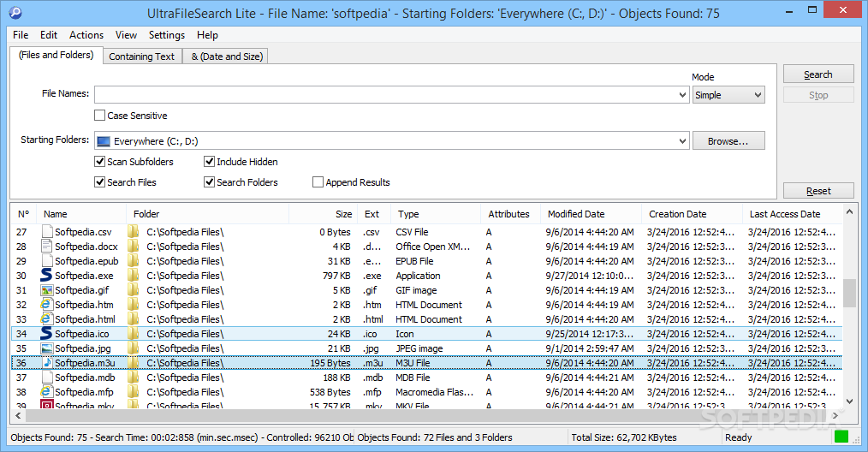Open the Mode dropdown set to Simple

pos(728,95)
